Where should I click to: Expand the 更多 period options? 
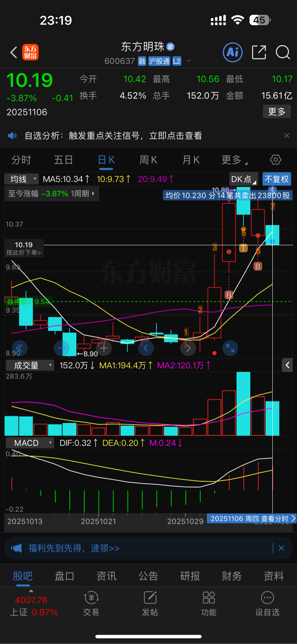pyautogui.click(x=234, y=160)
